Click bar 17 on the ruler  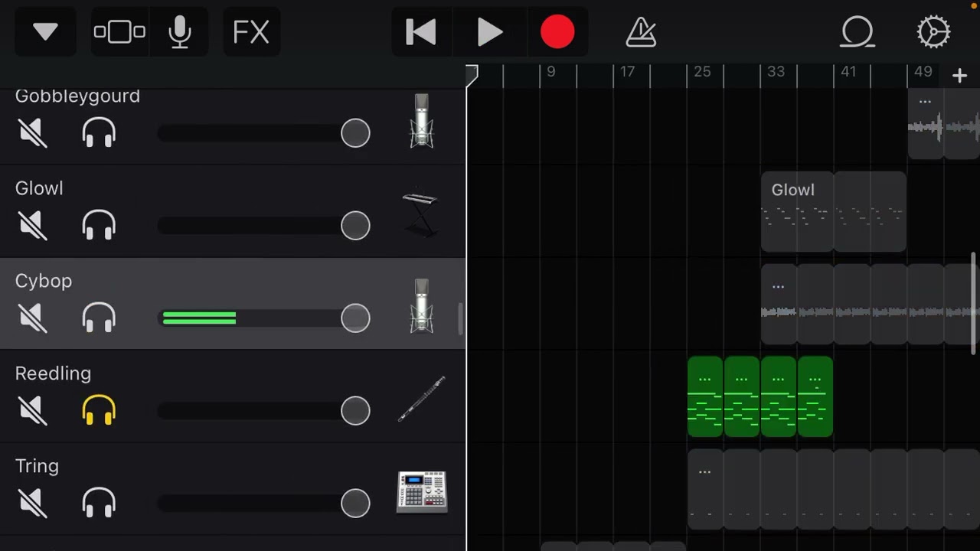click(627, 72)
